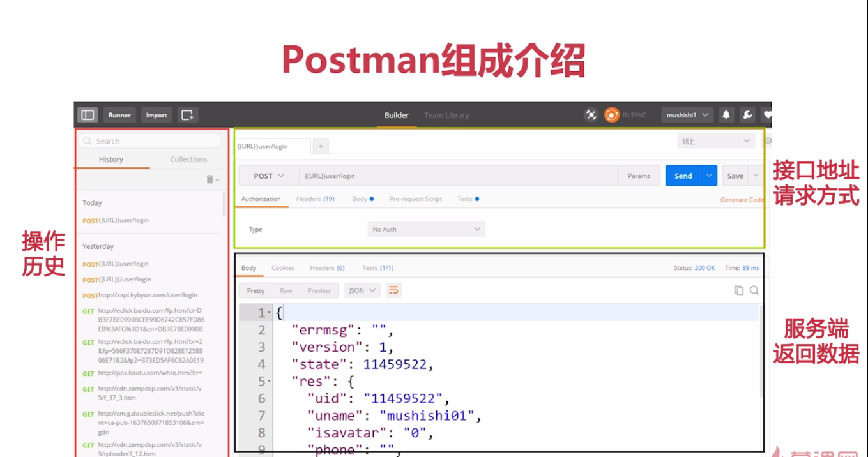Open the JSON format dropdown
The width and height of the screenshot is (868, 457).
tap(362, 290)
